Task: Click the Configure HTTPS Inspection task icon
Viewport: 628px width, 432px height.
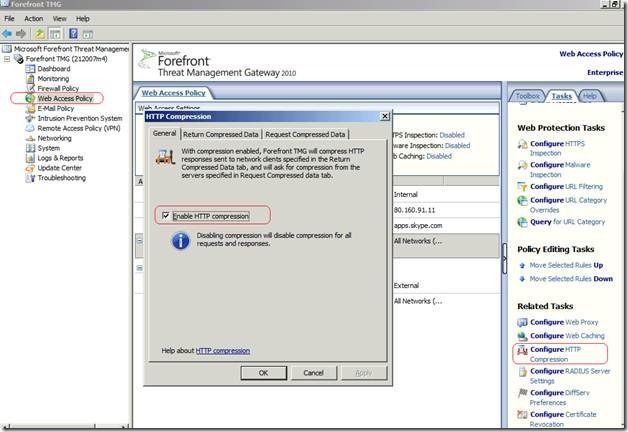Action: (x=522, y=144)
